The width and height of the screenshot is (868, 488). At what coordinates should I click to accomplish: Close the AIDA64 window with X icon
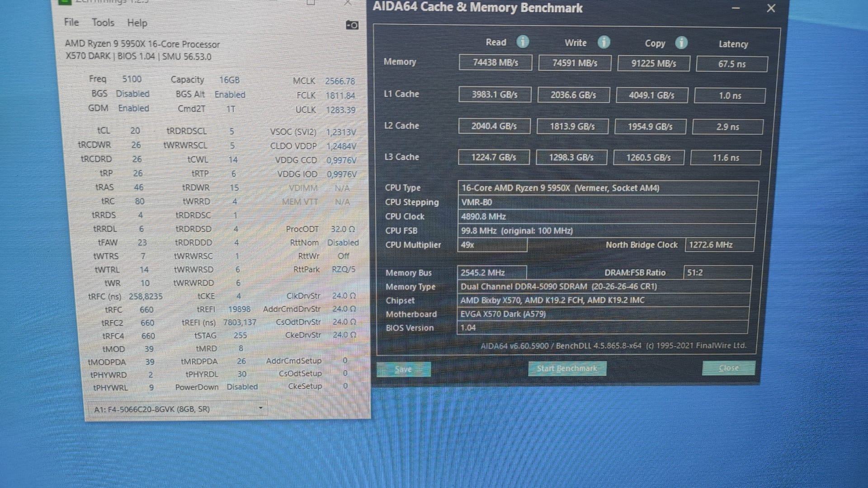click(x=771, y=8)
